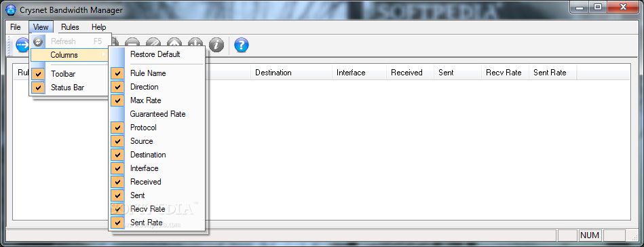Click the NUM status bar indicator
644x247 pixels.
point(590,235)
